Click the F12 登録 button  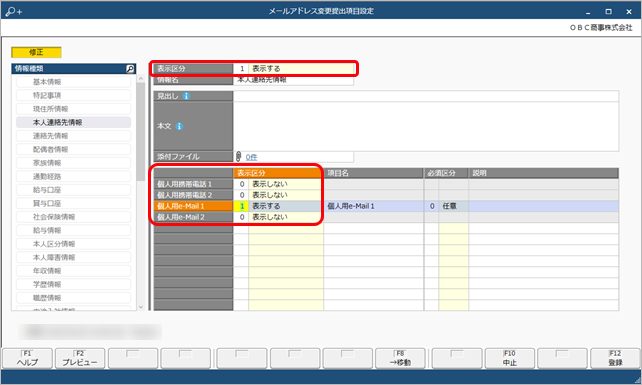[x=615, y=359]
